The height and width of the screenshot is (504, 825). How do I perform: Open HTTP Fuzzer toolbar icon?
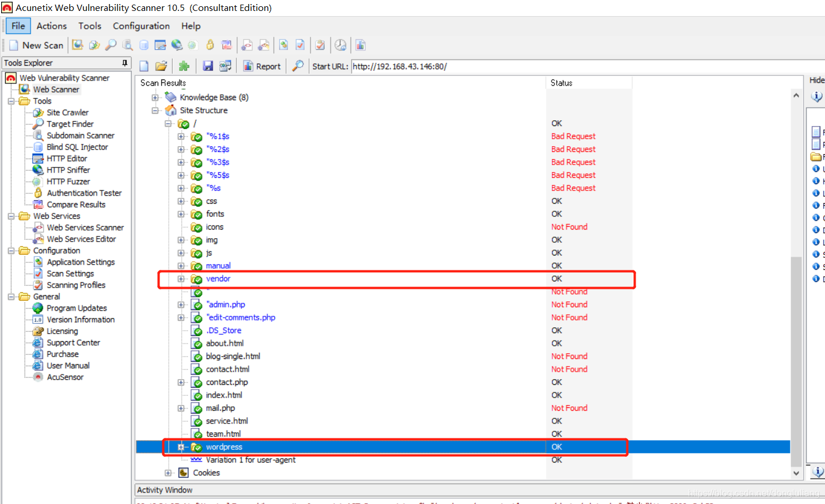[x=192, y=45]
